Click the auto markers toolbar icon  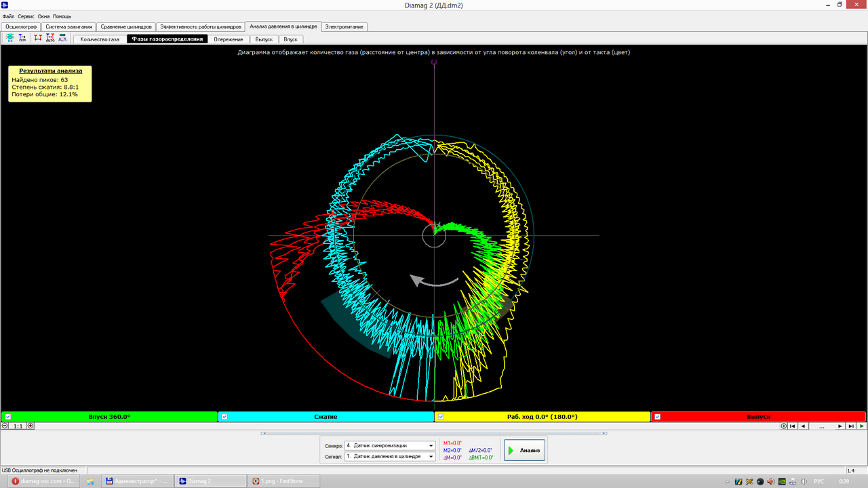[x=50, y=39]
